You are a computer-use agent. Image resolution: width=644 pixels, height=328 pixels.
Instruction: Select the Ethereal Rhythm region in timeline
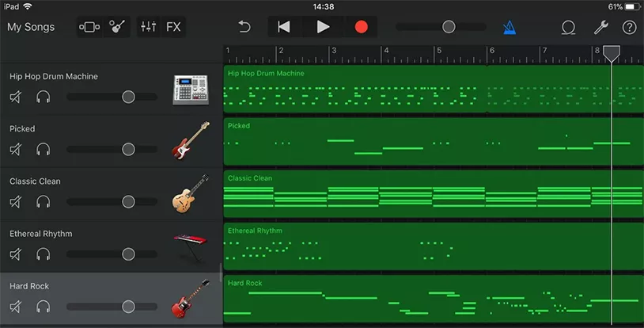tap(434, 246)
